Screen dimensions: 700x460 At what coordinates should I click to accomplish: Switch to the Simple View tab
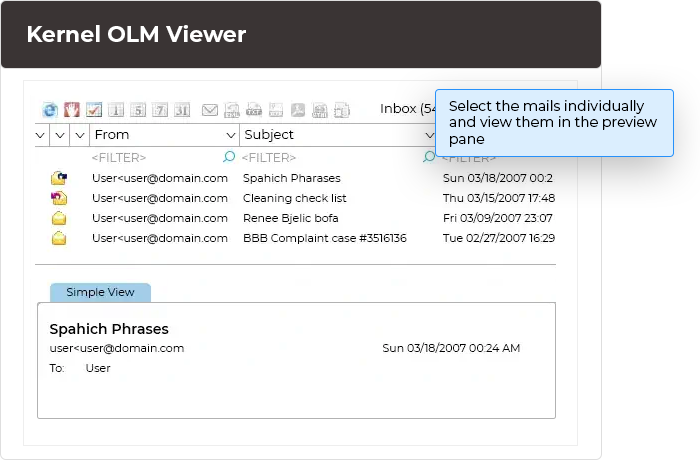click(100, 293)
